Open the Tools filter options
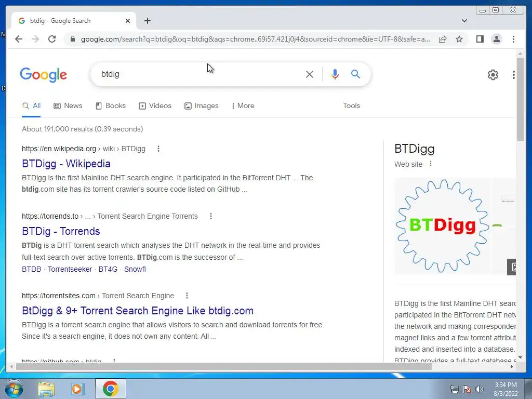Viewport: 532px width, 399px height. pos(351,105)
